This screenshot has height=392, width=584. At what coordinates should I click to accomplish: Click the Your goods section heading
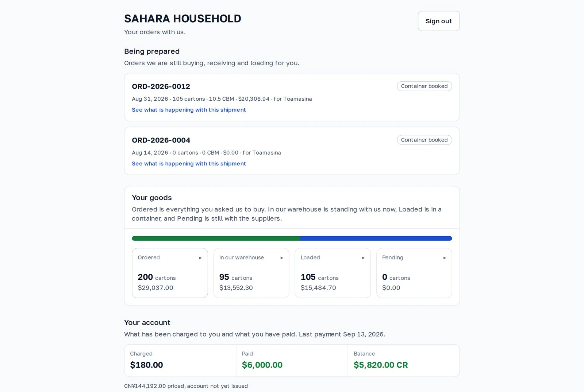point(151,198)
